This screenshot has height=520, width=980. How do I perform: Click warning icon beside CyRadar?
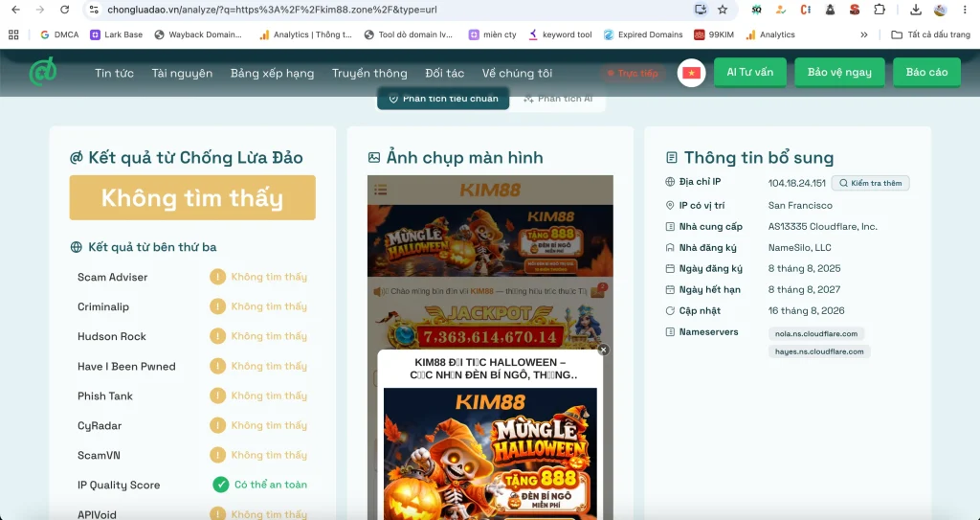[217, 425]
